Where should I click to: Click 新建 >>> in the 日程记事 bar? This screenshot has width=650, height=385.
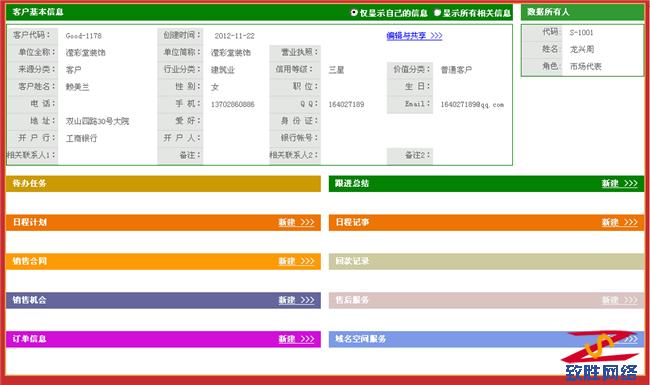(619, 222)
